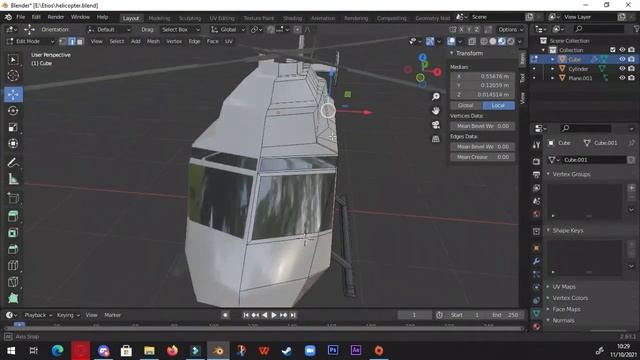Screen dimensions: 640x360
Task: Activate the Rotate tool
Action: point(13,111)
